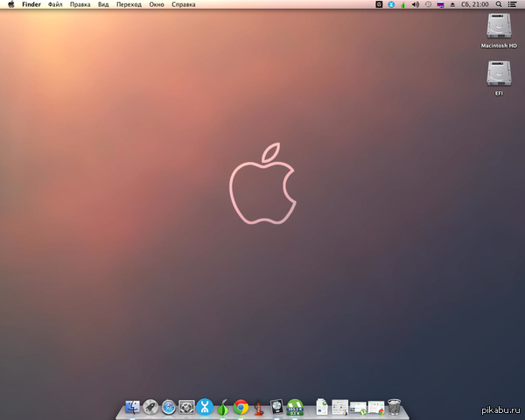Restore minimized window with Tor badge
Screen dimensions: 525x420
pos(339,407)
